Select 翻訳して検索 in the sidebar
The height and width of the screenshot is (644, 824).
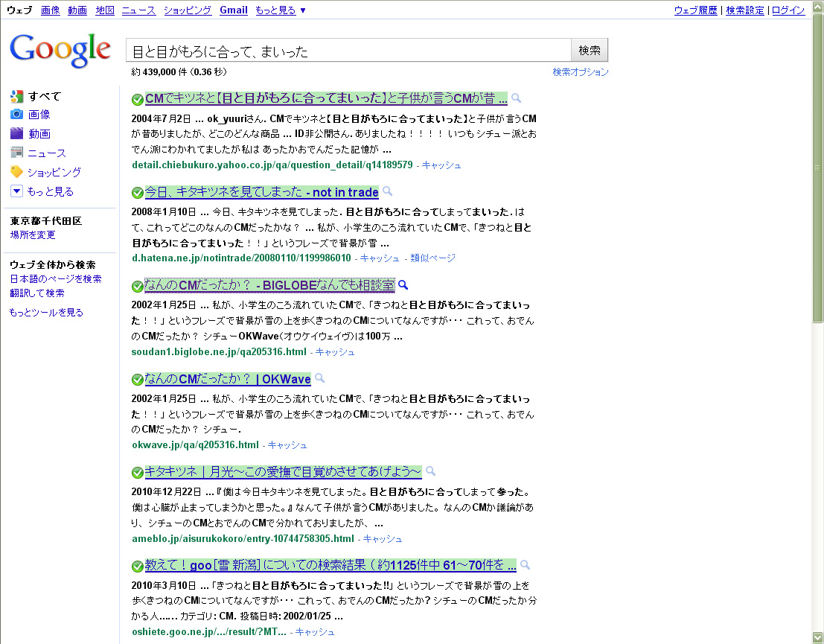pos(37,293)
